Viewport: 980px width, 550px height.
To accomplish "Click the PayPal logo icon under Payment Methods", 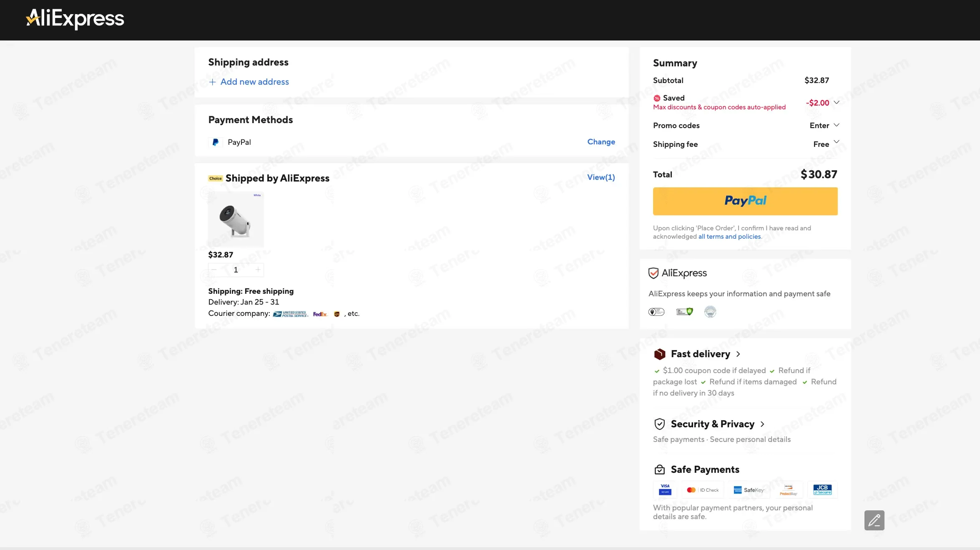I will [215, 142].
